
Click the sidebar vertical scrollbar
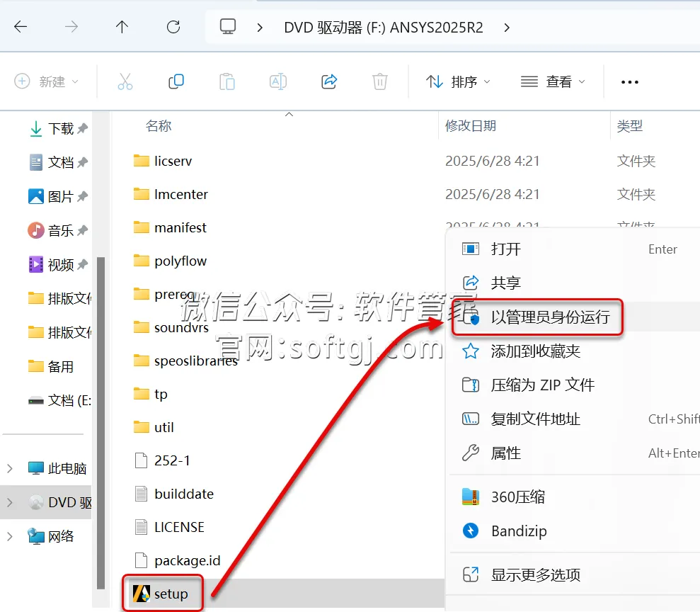pos(101,423)
